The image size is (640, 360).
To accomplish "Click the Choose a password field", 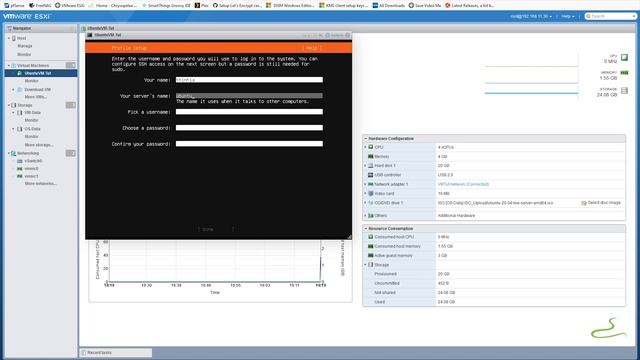I will pos(249,128).
